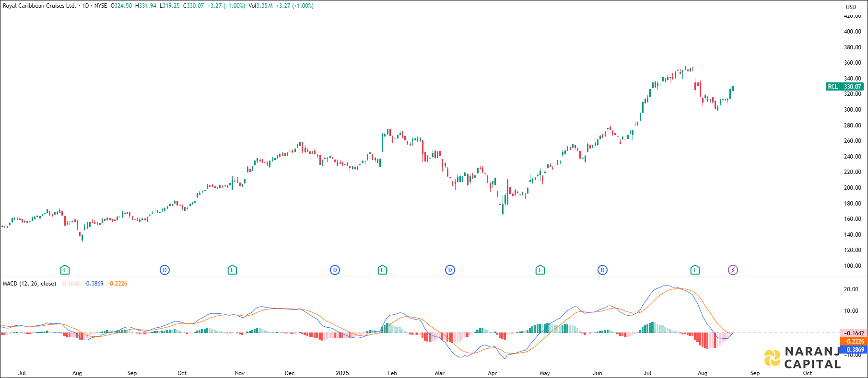
Task: Click the 240.00 price axis label
Action: [852, 157]
